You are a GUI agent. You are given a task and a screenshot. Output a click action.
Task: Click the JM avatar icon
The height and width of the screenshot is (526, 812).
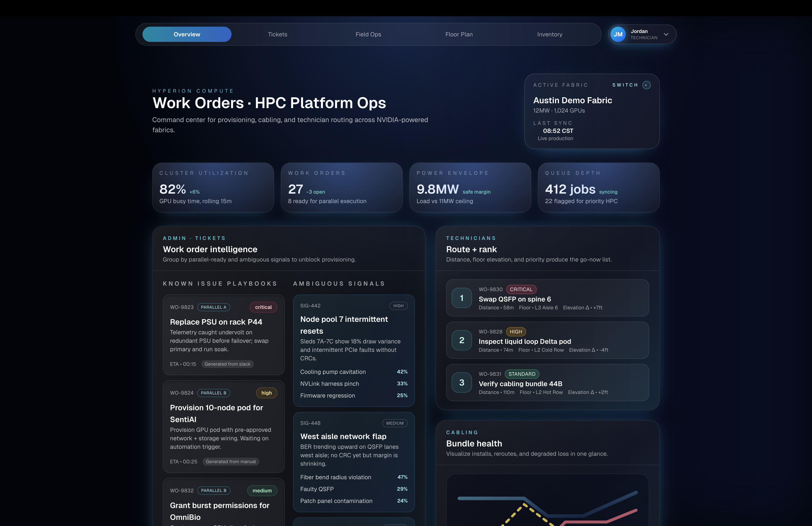tap(618, 34)
